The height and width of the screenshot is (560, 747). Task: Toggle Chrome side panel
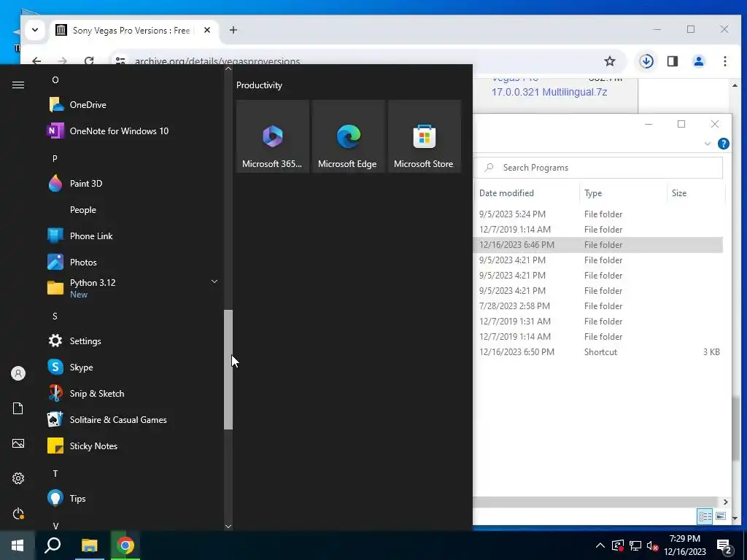coord(672,61)
